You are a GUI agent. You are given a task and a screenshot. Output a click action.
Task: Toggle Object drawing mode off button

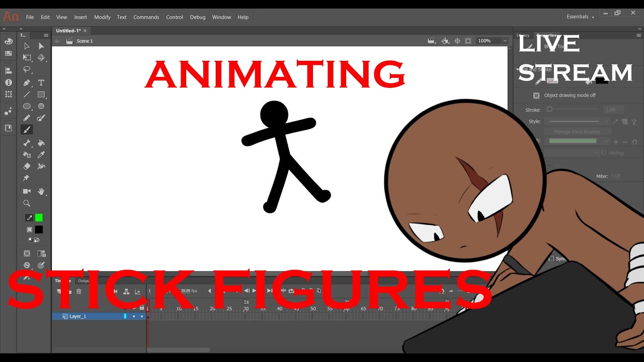tap(536, 96)
